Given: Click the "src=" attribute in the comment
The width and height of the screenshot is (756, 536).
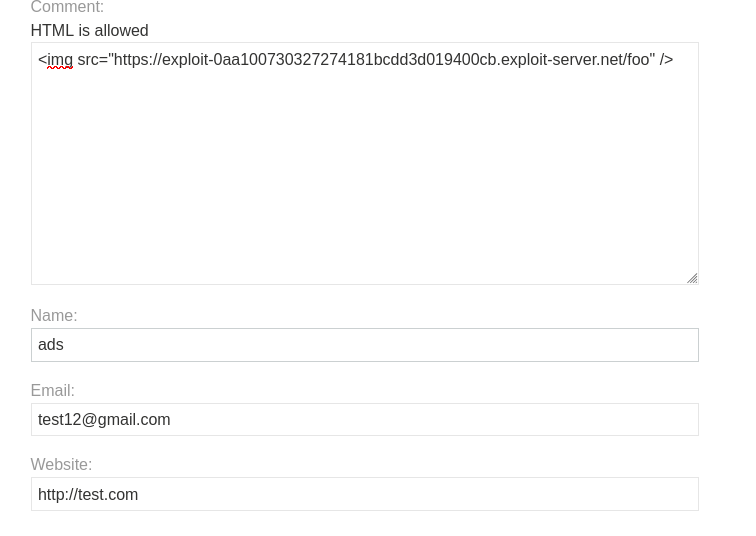Looking at the screenshot, I should click(92, 60).
